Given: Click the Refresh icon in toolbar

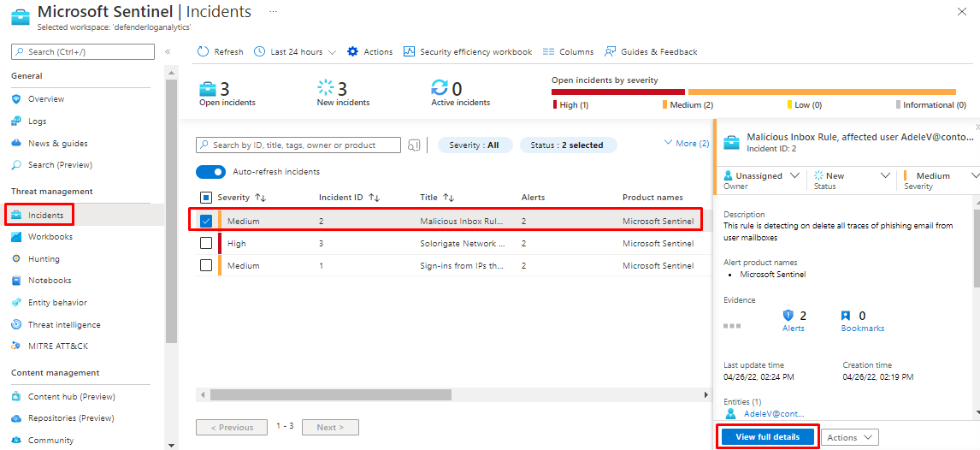Looking at the screenshot, I should 204,52.
